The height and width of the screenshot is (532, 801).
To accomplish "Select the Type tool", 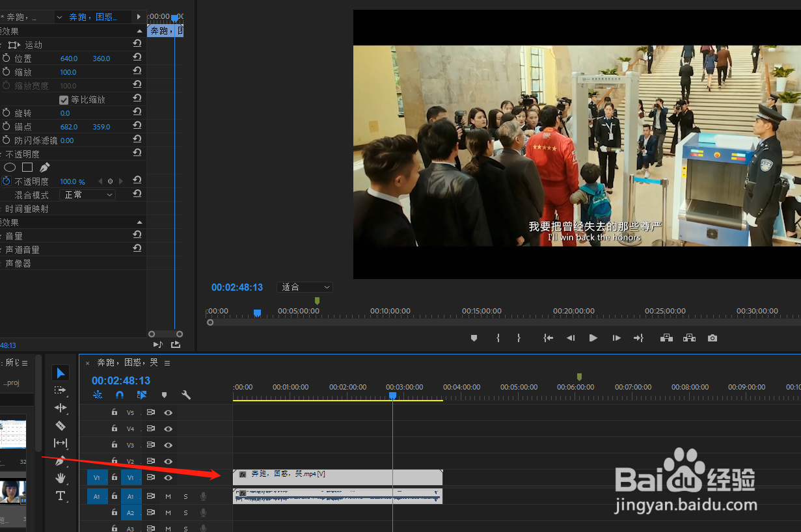I will point(61,496).
